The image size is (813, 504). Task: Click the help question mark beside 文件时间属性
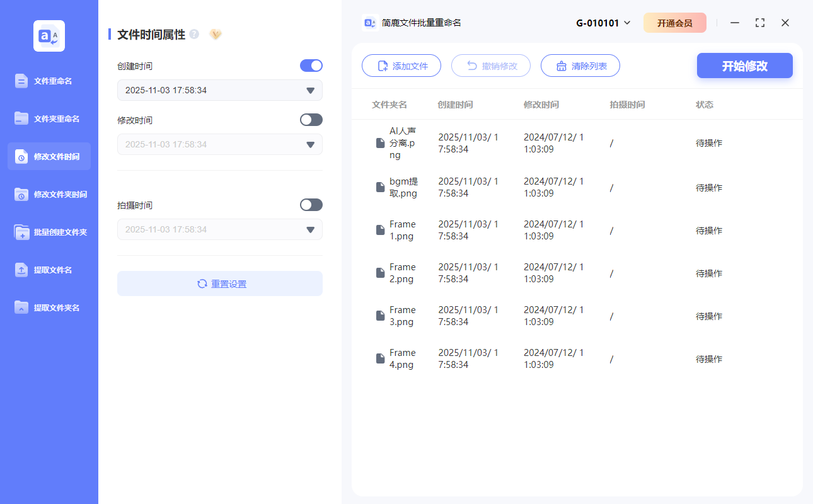[193, 34]
